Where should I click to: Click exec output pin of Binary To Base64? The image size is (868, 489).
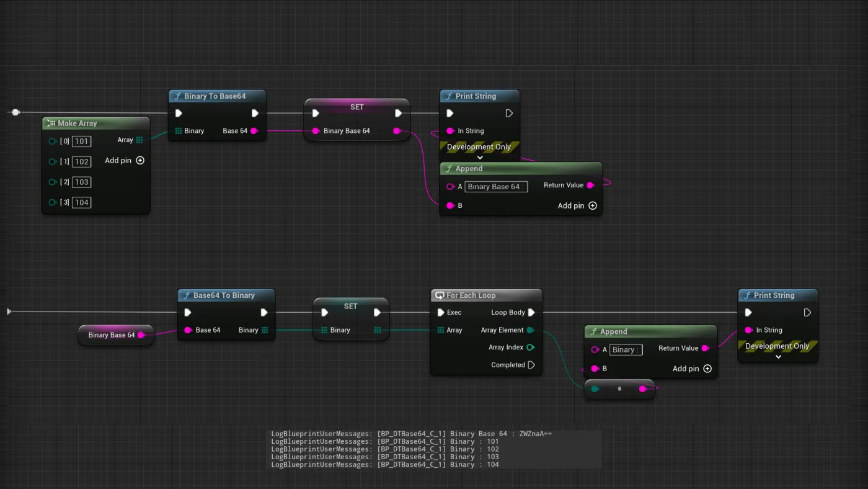pyautogui.click(x=255, y=113)
